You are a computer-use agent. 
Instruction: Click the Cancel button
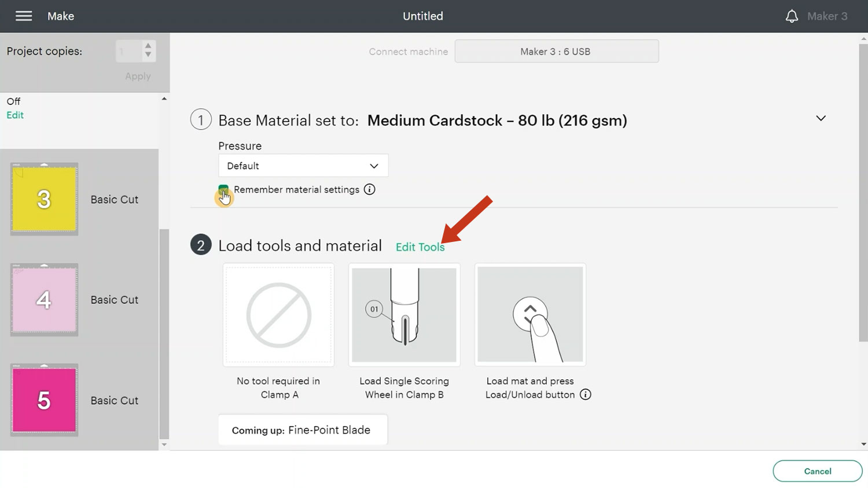click(817, 471)
